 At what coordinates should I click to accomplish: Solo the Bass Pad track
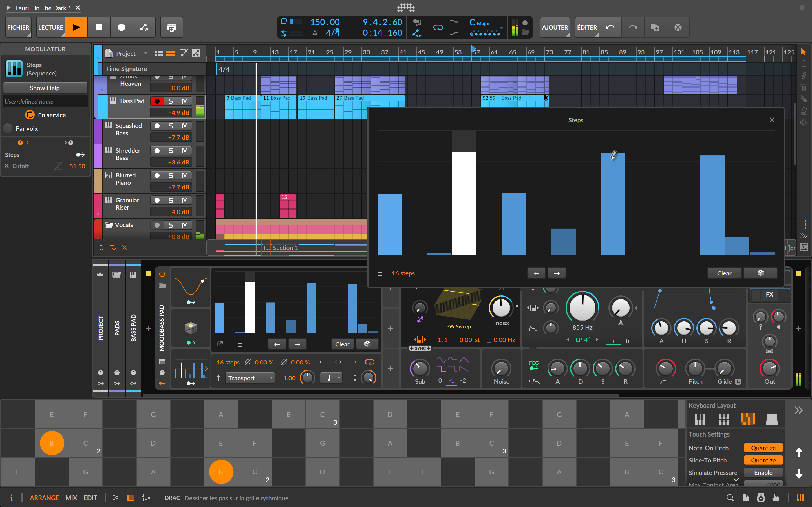click(x=171, y=101)
